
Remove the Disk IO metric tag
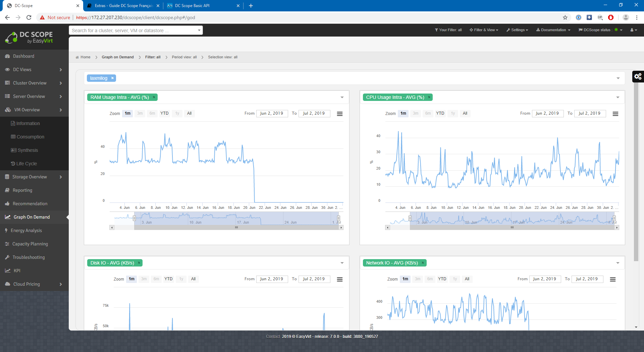139,263
